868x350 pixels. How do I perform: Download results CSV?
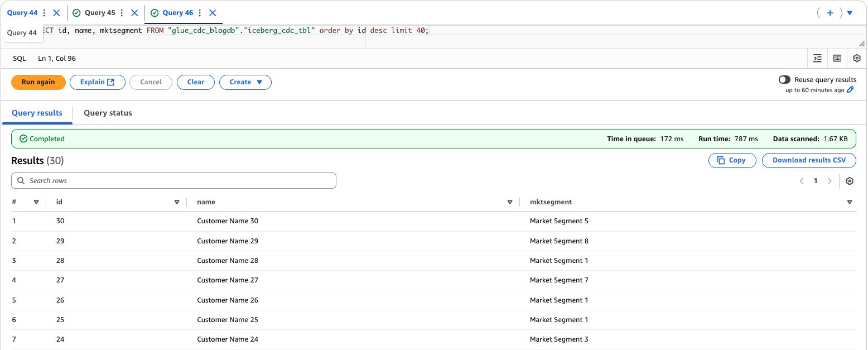808,160
